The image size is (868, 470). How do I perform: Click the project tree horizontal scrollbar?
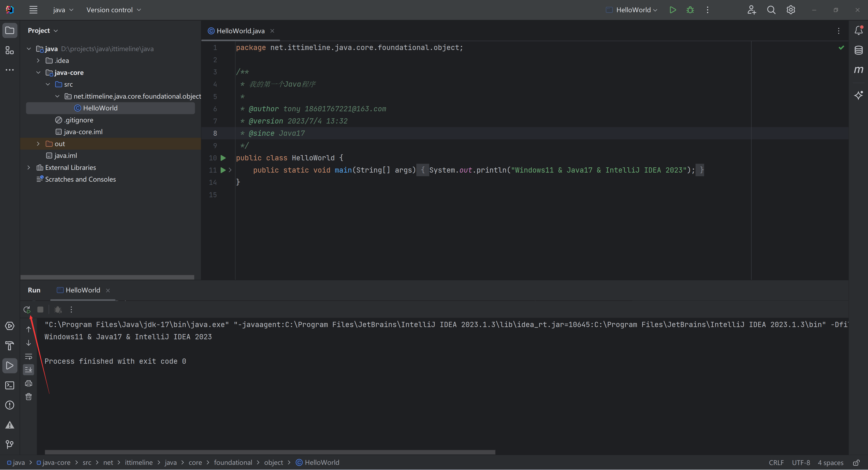click(107, 277)
